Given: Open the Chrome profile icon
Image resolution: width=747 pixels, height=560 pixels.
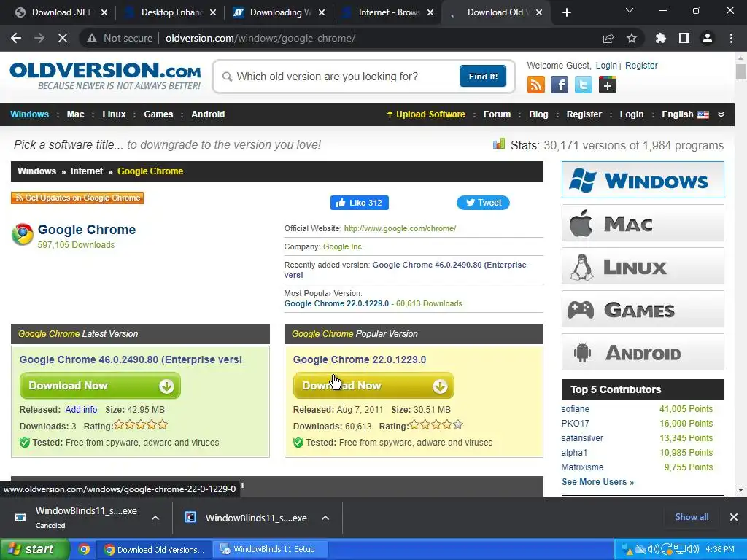Looking at the screenshot, I should click(x=708, y=38).
